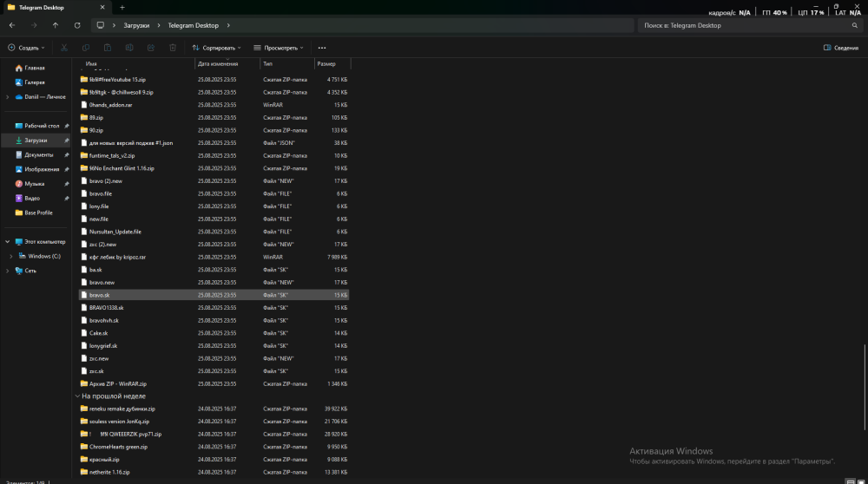
Task: Select file lony.file
Action: (99, 206)
